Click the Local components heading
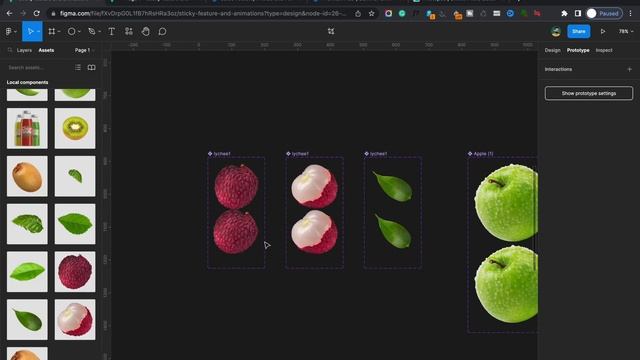This screenshot has height=360, width=640. (27, 82)
